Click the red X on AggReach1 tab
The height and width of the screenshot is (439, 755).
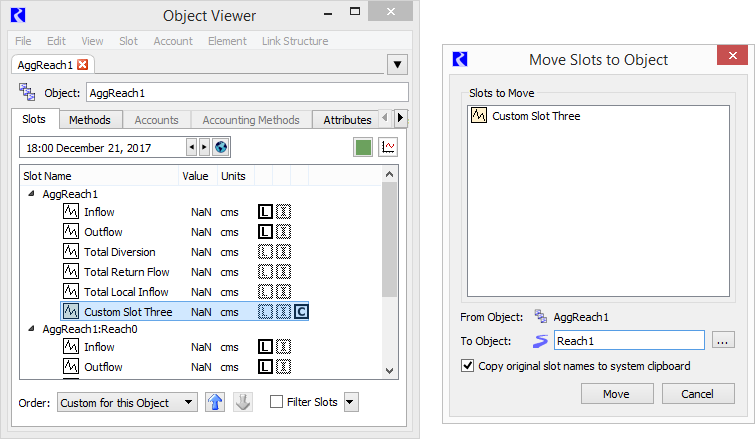[83, 65]
